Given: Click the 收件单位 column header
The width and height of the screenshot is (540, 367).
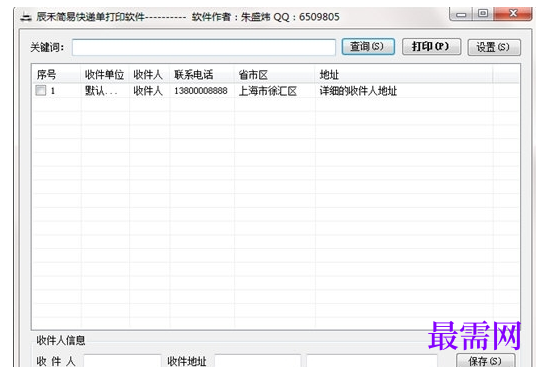Looking at the screenshot, I should click(105, 74).
